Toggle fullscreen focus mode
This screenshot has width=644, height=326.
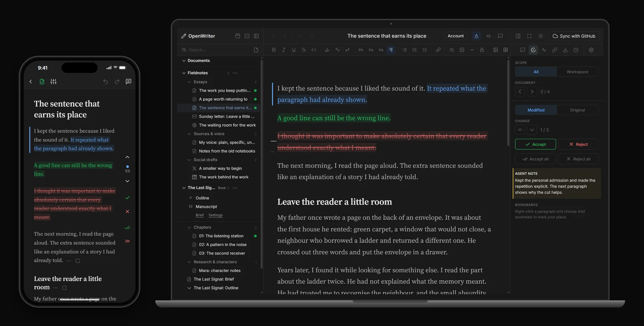tap(529, 36)
